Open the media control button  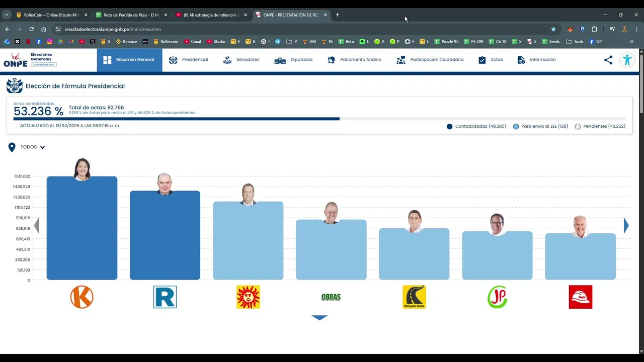[612, 29]
